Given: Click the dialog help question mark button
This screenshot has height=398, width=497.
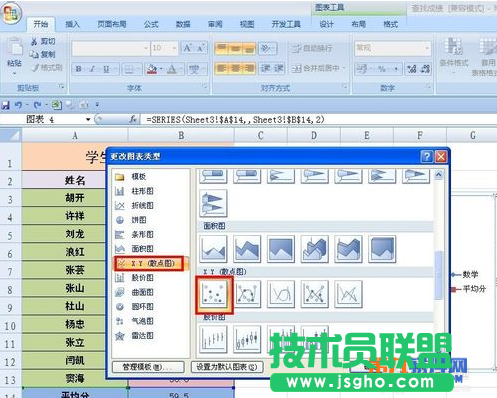Looking at the screenshot, I should click(427, 156).
